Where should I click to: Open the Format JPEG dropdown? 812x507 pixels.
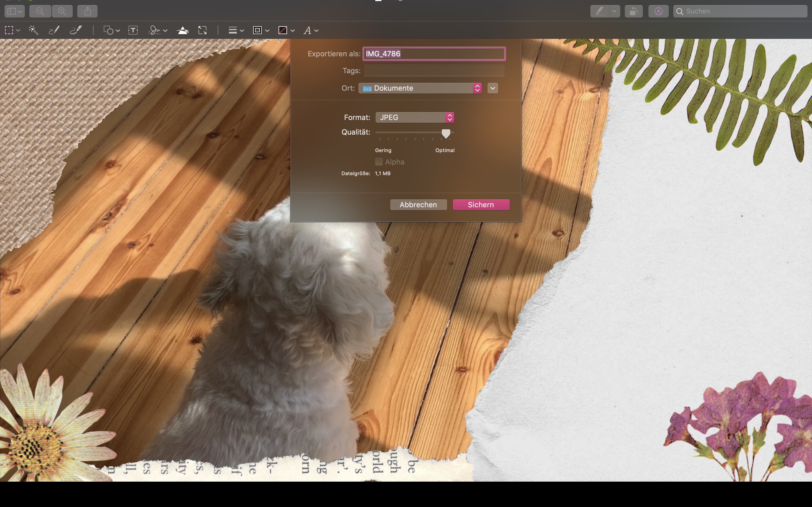(415, 117)
